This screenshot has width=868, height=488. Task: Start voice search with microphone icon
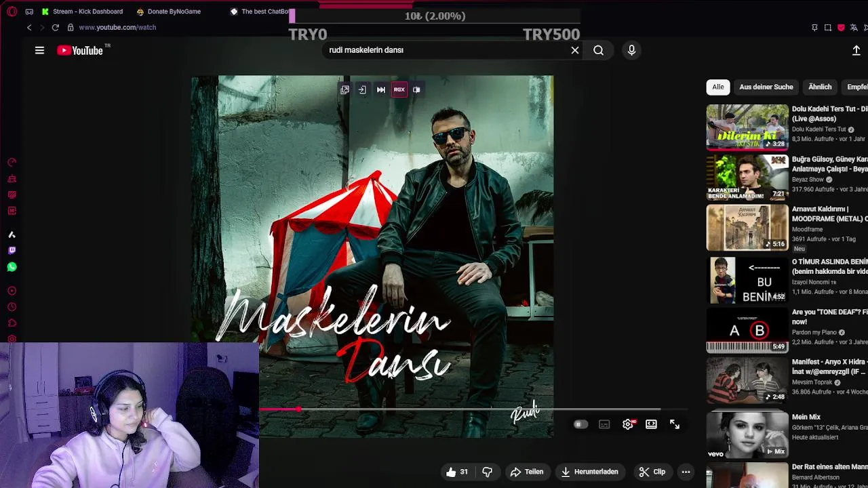tap(631, 50)
